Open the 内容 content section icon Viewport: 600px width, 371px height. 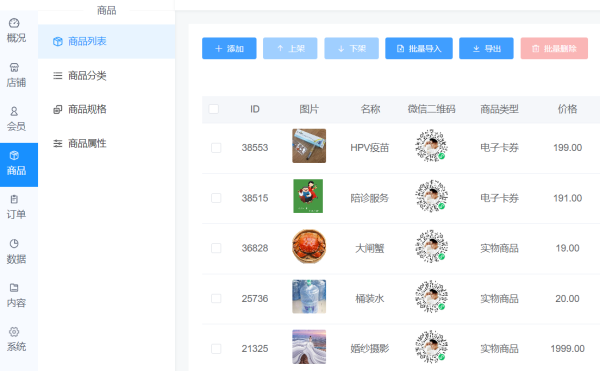14,288
